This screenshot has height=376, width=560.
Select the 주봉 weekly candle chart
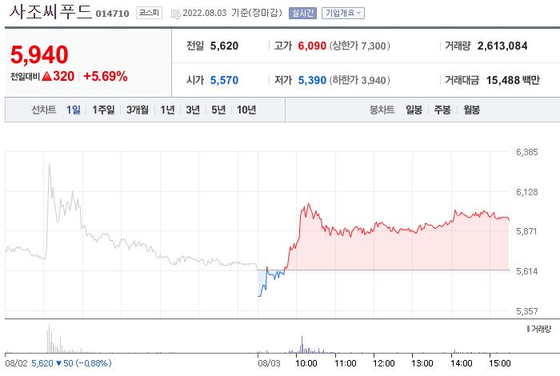(442, 110)
